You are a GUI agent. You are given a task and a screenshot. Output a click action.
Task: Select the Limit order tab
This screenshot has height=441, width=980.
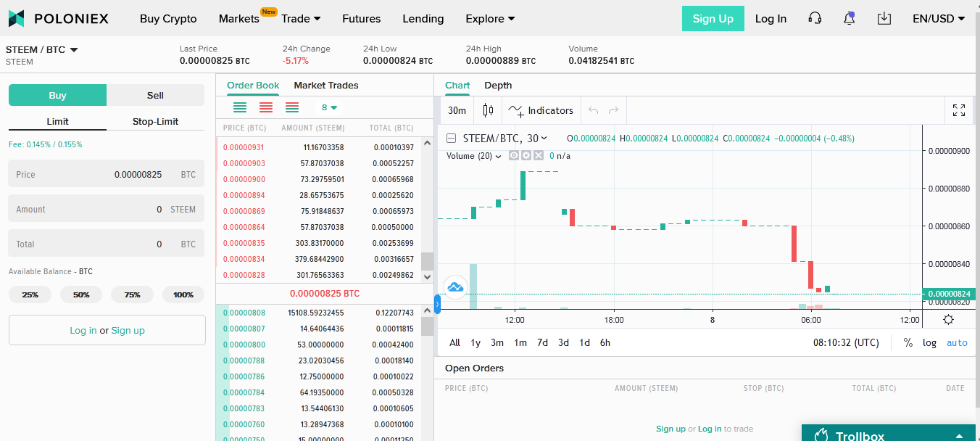point(58,121)
